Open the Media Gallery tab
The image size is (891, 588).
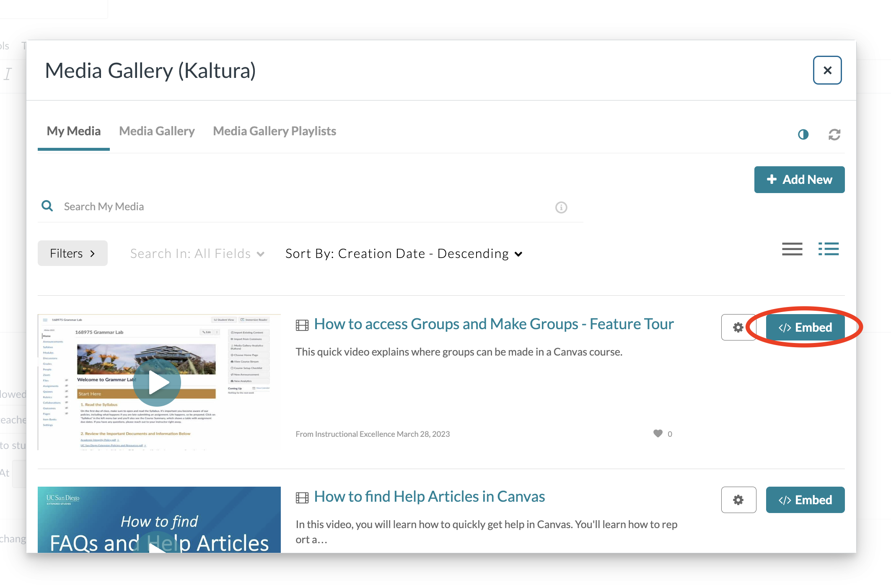[157, 131]
